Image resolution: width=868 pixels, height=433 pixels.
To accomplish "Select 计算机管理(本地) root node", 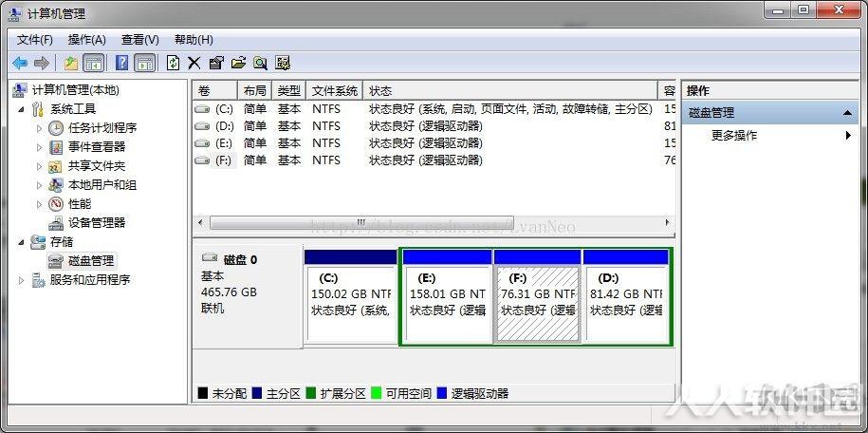I will point(76,90).
